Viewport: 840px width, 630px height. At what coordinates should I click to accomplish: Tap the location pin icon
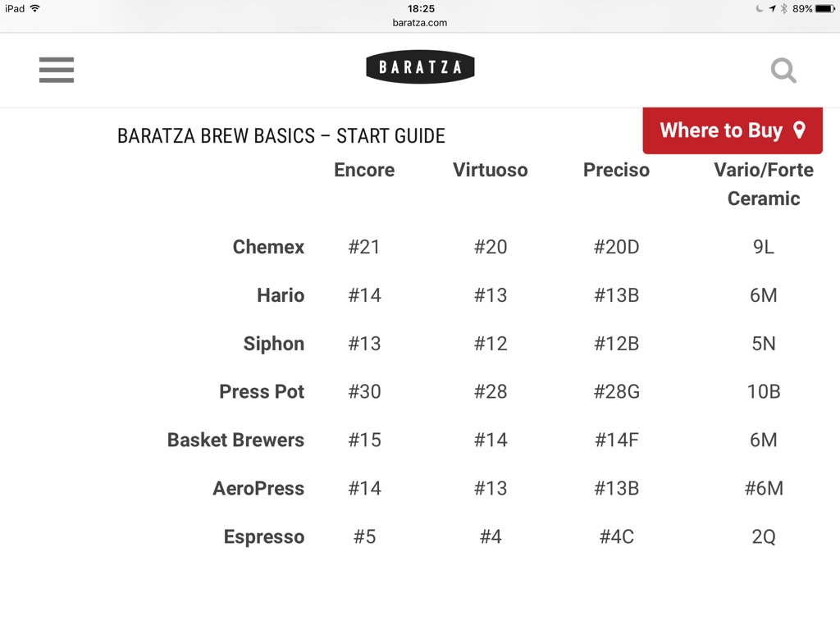800,130
